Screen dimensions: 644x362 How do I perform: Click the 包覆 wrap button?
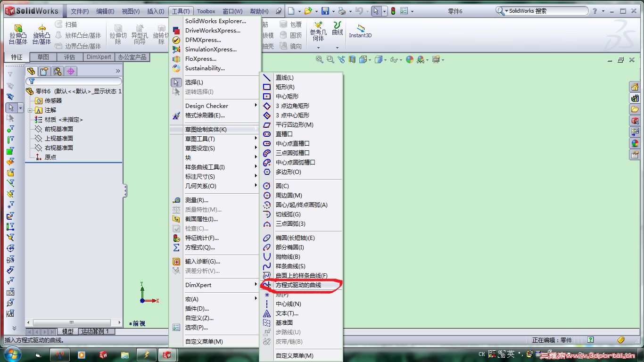click(291, 25)
